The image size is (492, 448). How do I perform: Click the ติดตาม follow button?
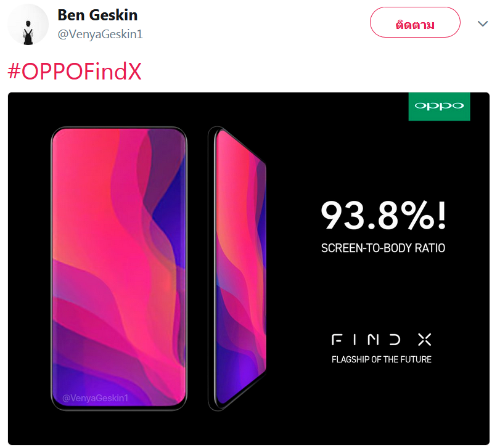tap(415, 22)
